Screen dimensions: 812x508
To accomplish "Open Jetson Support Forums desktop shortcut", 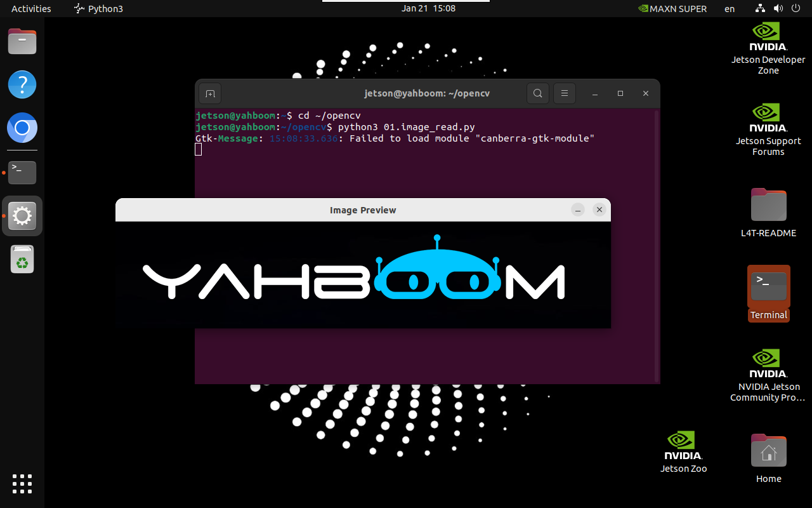I will 768,130.
